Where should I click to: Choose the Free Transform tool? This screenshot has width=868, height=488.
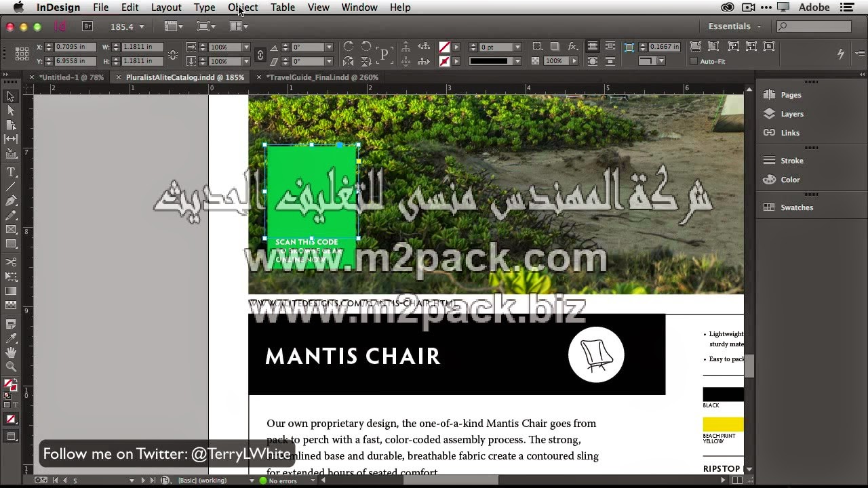(x=11, y=277)
